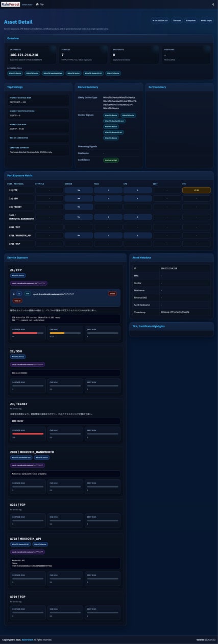Click the IP address pill in header
The width and height of the screenshot is (218, 644).
pyautogui.click(x=160, y=20)
